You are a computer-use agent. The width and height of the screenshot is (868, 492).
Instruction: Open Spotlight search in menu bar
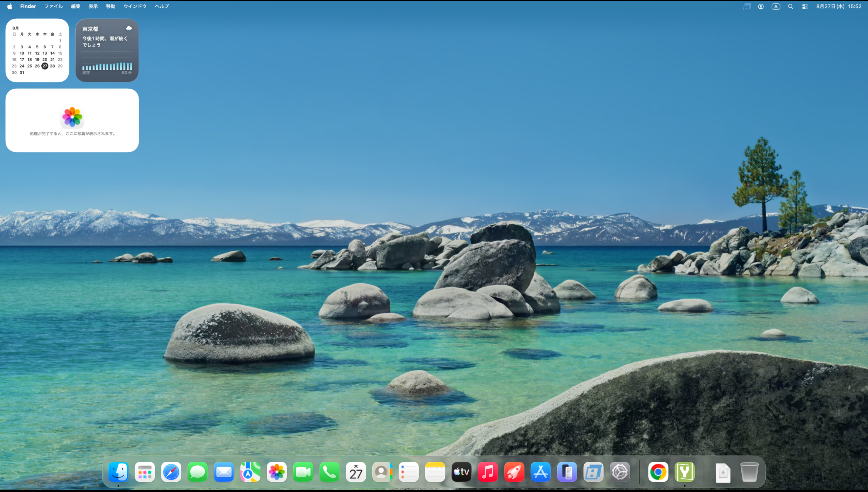click(x=790, y=6)
